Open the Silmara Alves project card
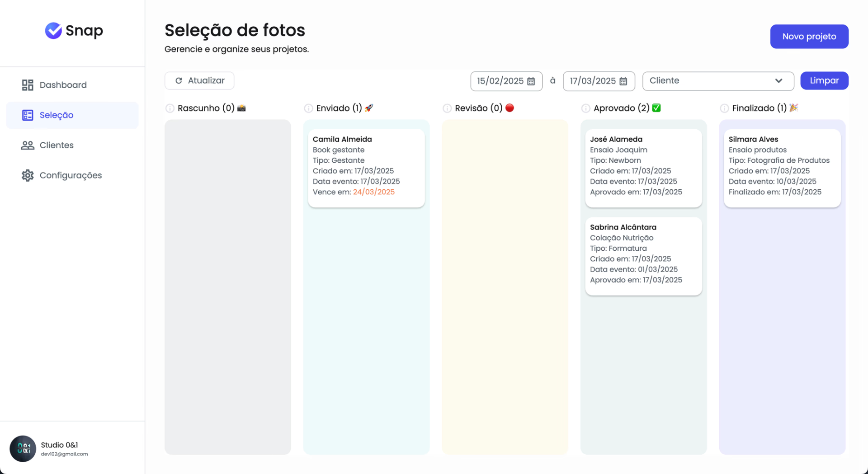This screenshot has width=868, height=474. [782, 169]
